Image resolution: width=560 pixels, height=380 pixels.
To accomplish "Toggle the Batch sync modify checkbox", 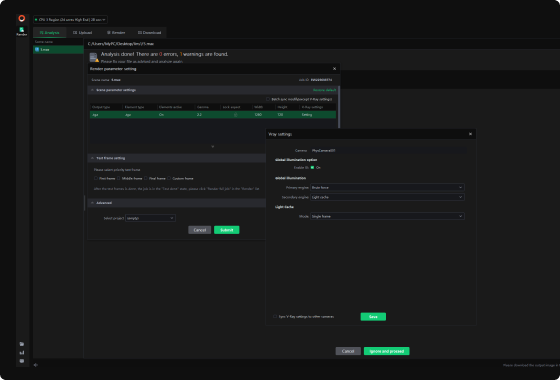I will (x=268, y=99).
